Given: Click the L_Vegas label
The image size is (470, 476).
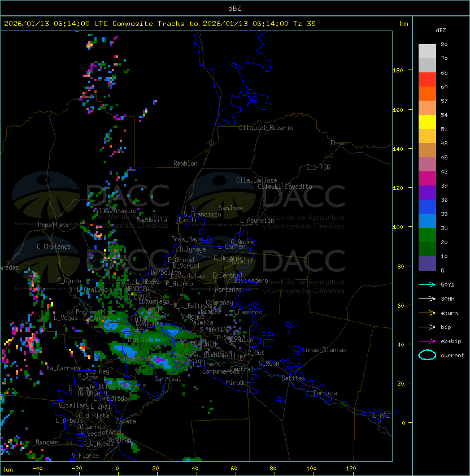Looking at the screenshot, I should tap(66, 318).
